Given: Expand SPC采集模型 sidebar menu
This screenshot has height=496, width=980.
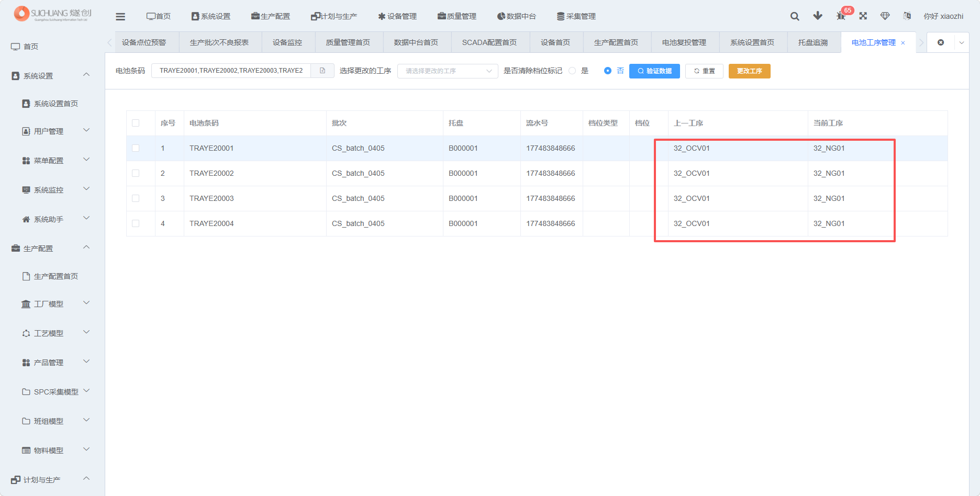Looking at the screenshot, I should pyautogui.click(x=86, y=391).
